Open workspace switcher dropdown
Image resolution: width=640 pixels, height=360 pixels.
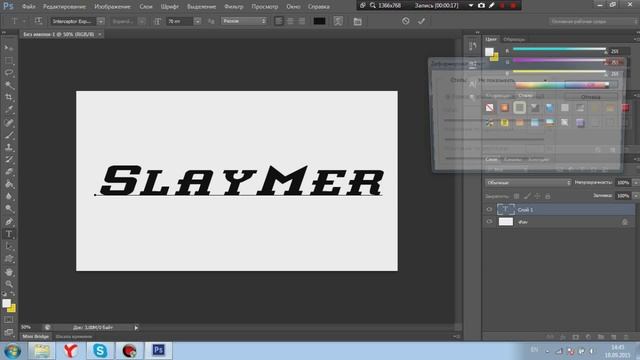click(593, 21)
